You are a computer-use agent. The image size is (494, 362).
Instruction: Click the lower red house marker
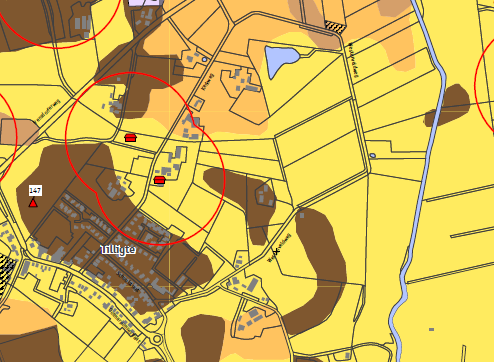[x=160, y=180]
